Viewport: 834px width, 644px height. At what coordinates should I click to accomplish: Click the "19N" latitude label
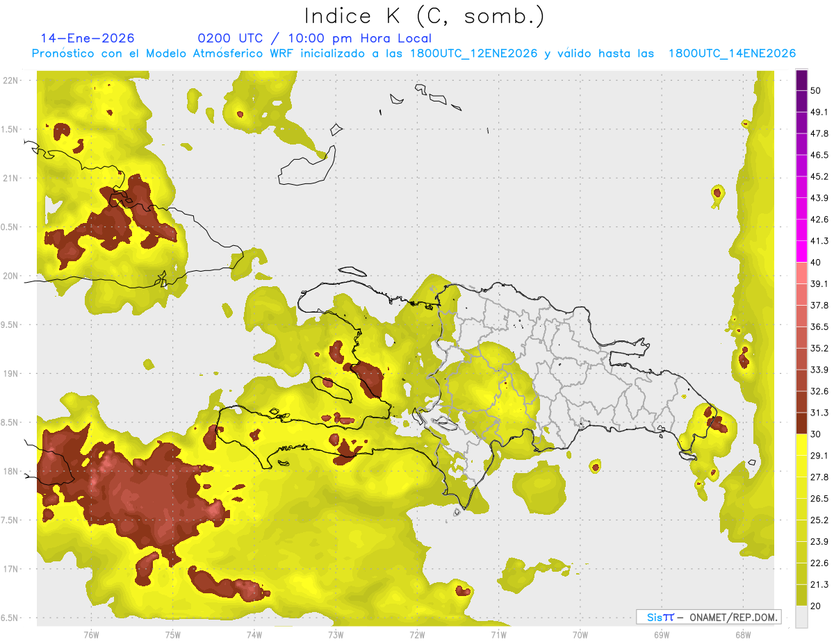click(x=11, y=373)
